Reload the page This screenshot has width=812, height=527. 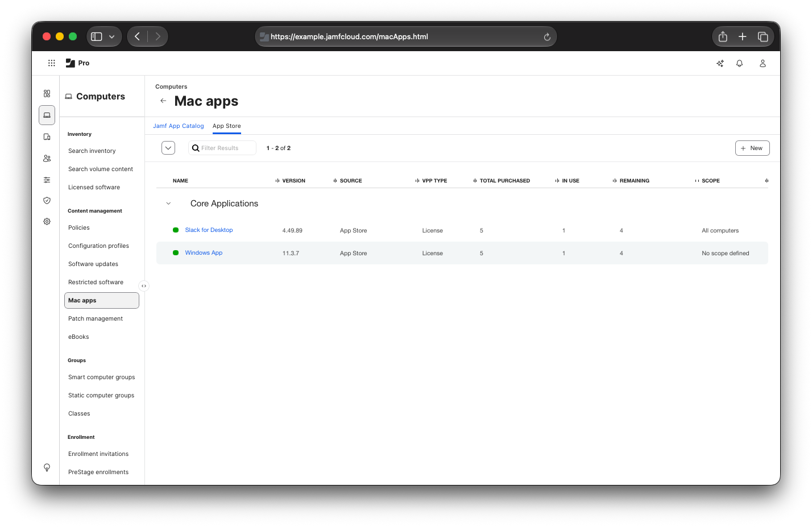click(547, 37)
